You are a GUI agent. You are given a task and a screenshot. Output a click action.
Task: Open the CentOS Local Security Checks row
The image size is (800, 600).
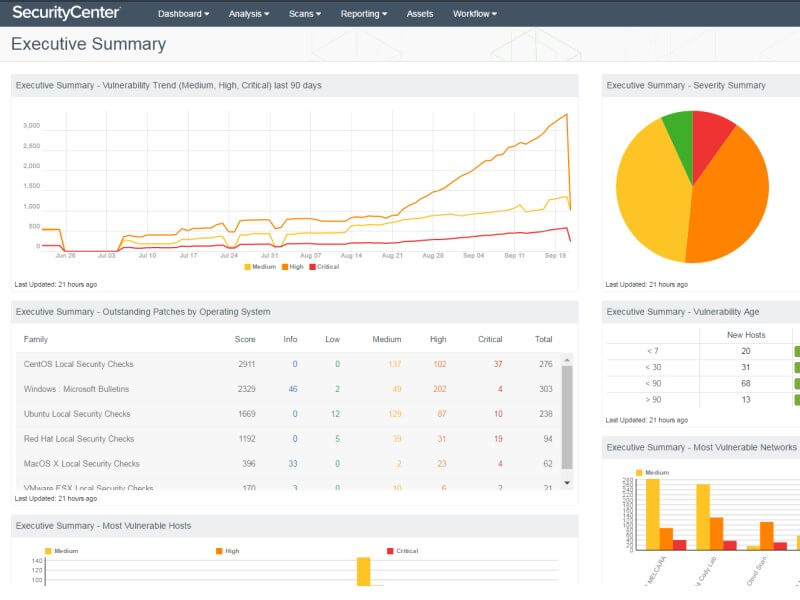[78, 364]
